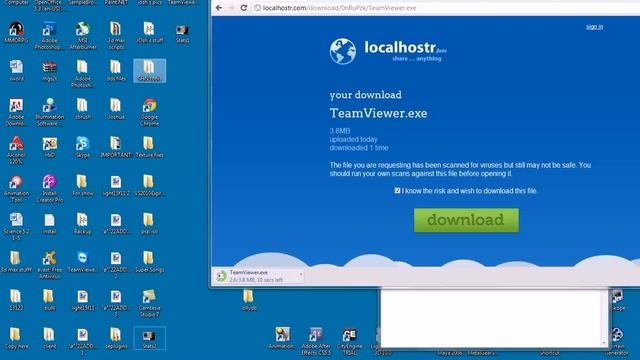The width and height of the screenshot is (640, 360).
Task: Select the Backup folder icon
Action: (83, 224)
